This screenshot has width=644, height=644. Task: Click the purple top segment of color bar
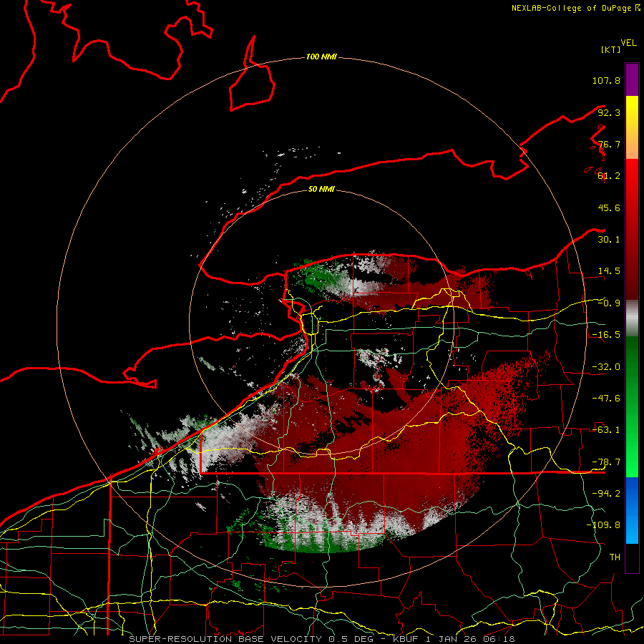tap(632, 79)
